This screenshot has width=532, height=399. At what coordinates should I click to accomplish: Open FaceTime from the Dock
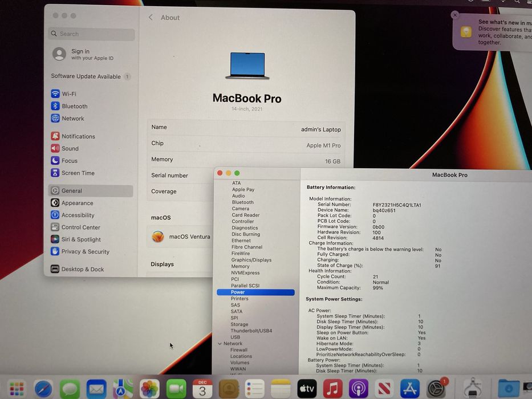click(176, 389)
